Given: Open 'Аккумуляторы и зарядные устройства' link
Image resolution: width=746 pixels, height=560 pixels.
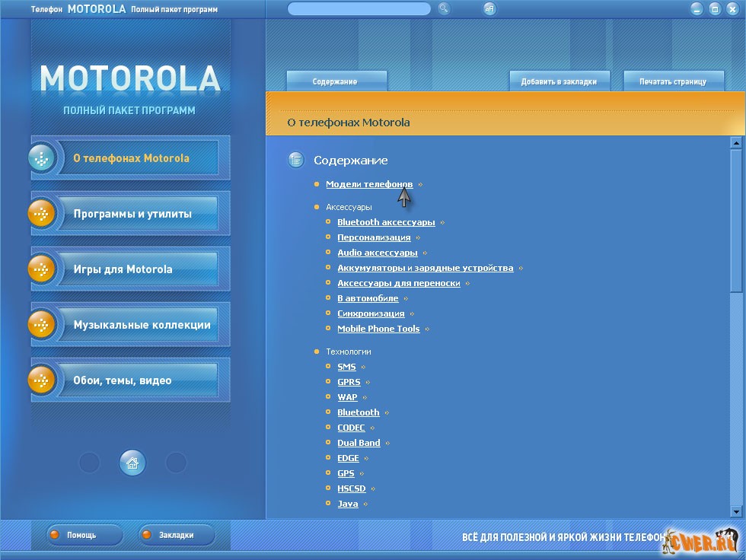Looking at the screenshot, I should coord(425,268).
